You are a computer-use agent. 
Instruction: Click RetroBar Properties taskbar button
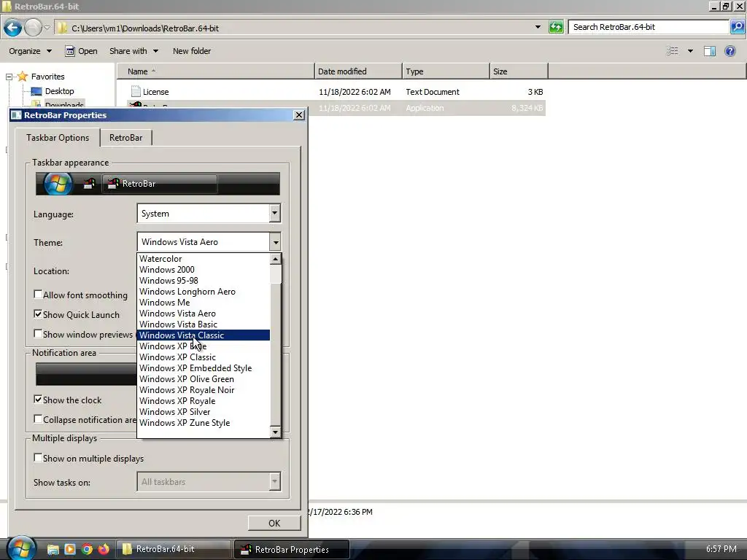point(292,550)
